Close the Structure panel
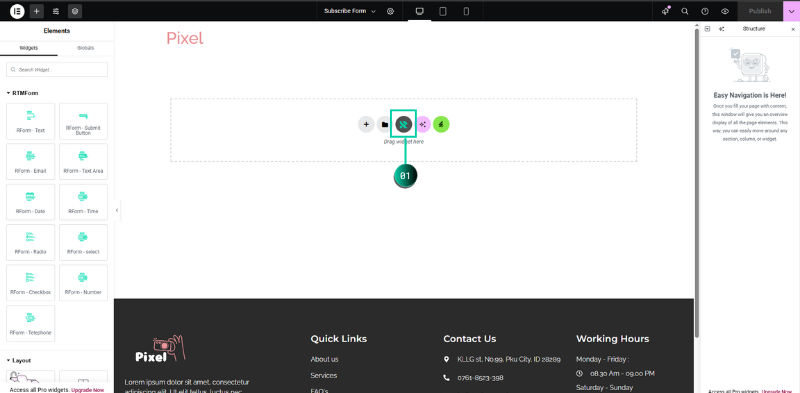Viewport: 800px width, 393px height. 793,29
